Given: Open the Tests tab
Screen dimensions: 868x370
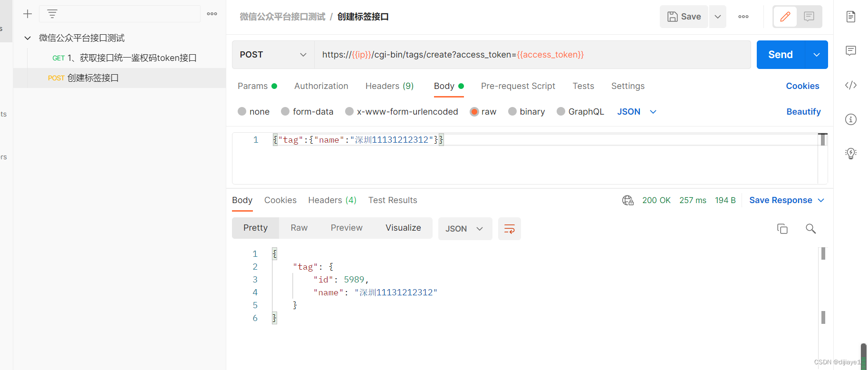Looking at the screenshot, I should click(583, 86).
